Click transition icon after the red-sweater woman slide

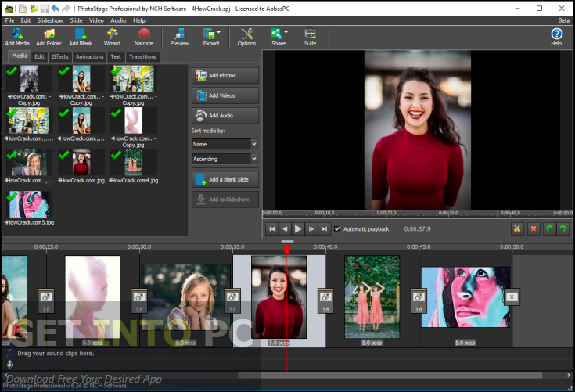(325, 300)
